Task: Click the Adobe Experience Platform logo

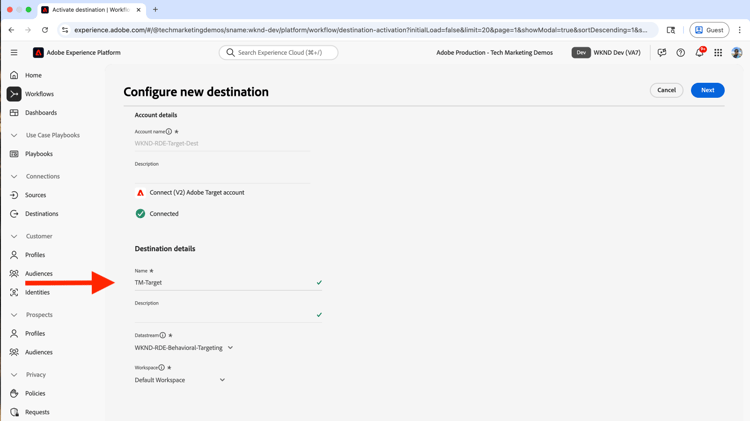Action: pyautogui.click(x=38, y=53)
